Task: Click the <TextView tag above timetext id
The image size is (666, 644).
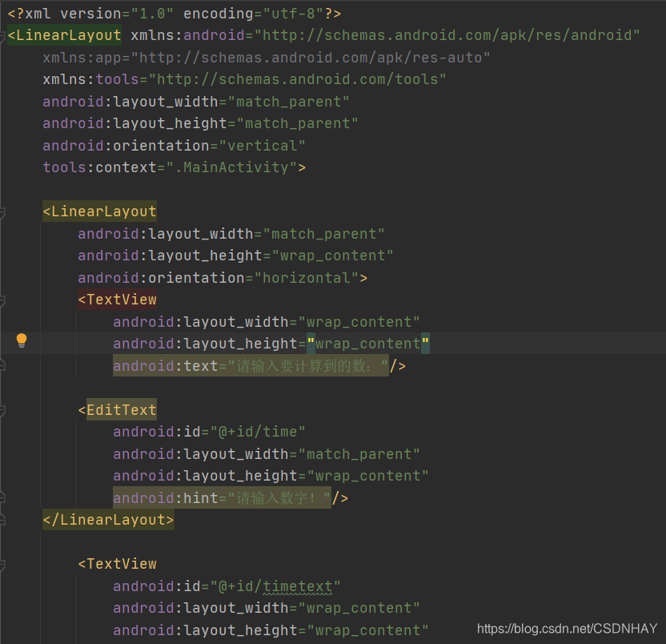Action: pos(117,564)
